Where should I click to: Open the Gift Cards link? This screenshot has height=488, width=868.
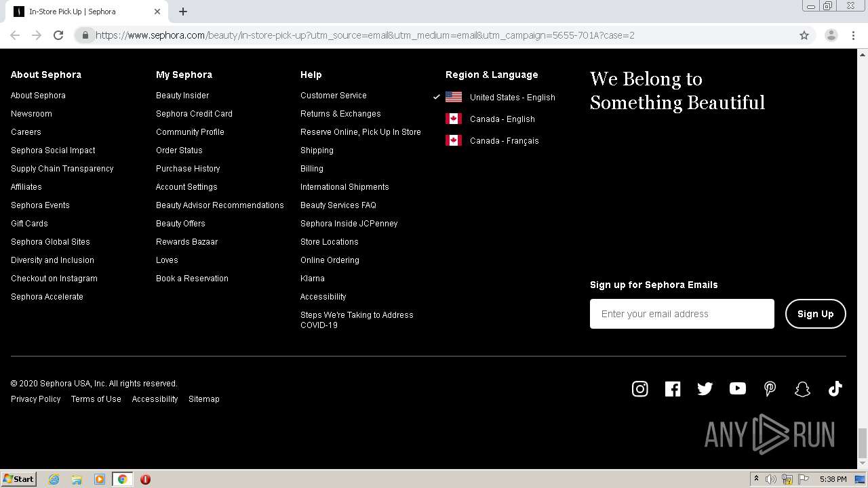pos(29,224)
